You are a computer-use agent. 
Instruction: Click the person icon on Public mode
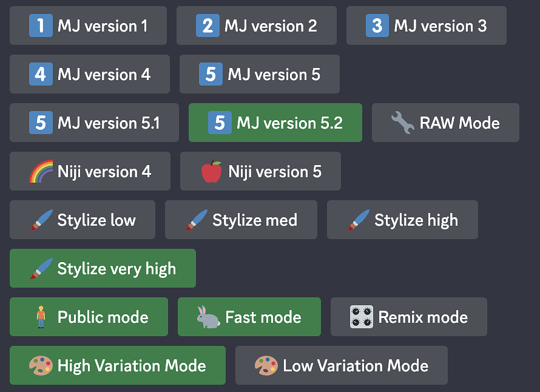[41, 317]
